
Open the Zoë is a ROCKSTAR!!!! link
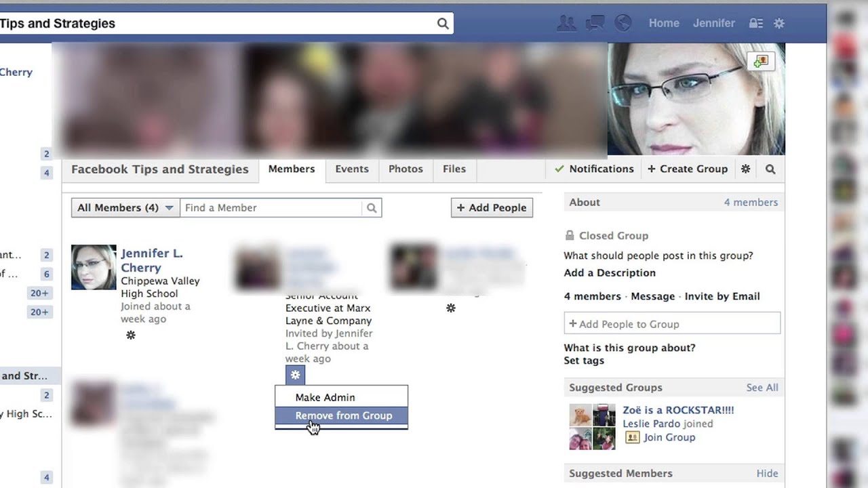tap(678, 410)
